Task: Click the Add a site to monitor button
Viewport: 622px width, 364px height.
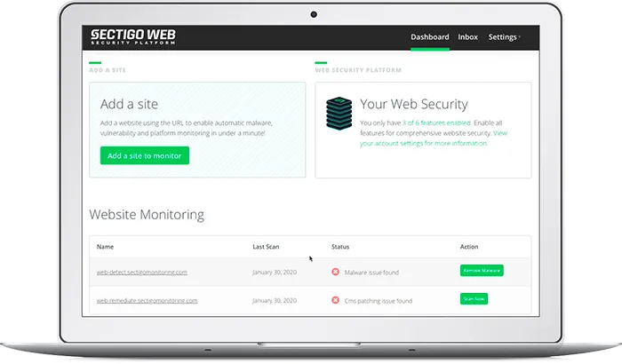Action: 144,155
